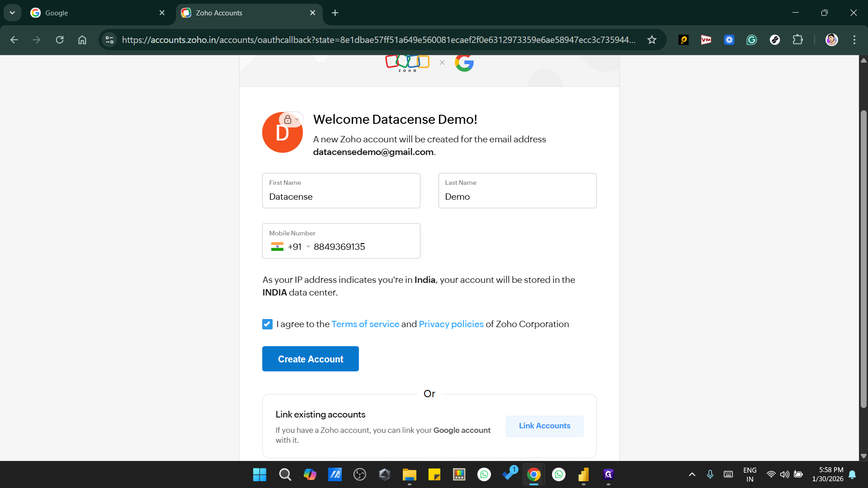Screen dimensions: 868x488
Task: Click the Chrome profile avatar
Action: click(x=832, y=40)
